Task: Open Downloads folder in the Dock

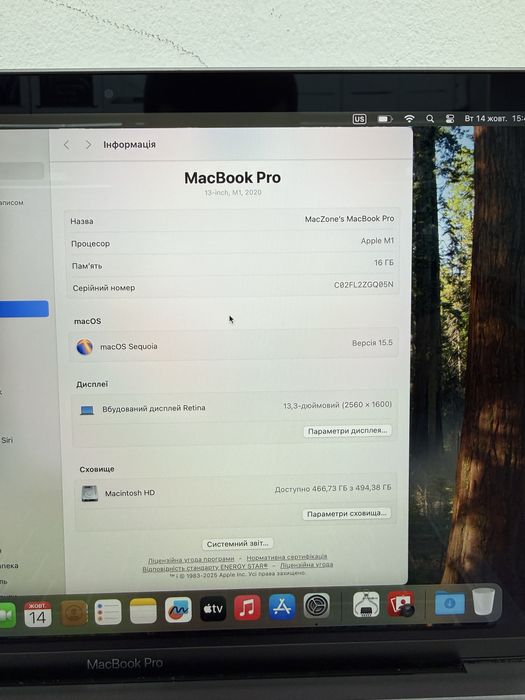Action: (450, 603)
